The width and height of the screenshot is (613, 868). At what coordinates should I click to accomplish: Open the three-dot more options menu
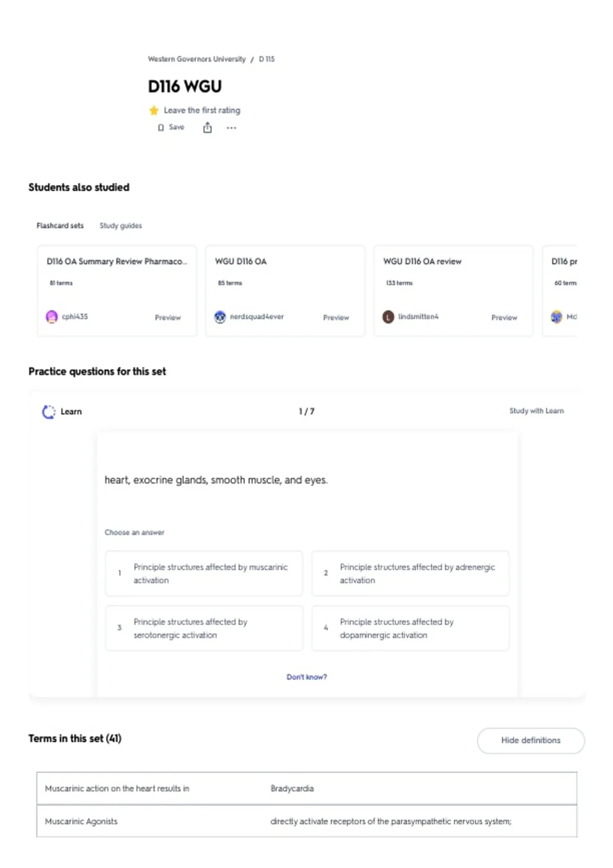[x=231, y=128]
